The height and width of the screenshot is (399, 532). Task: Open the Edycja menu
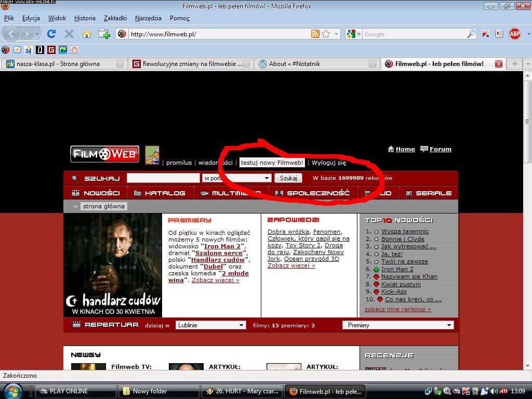pyautogui.click(x=31, y=18)
